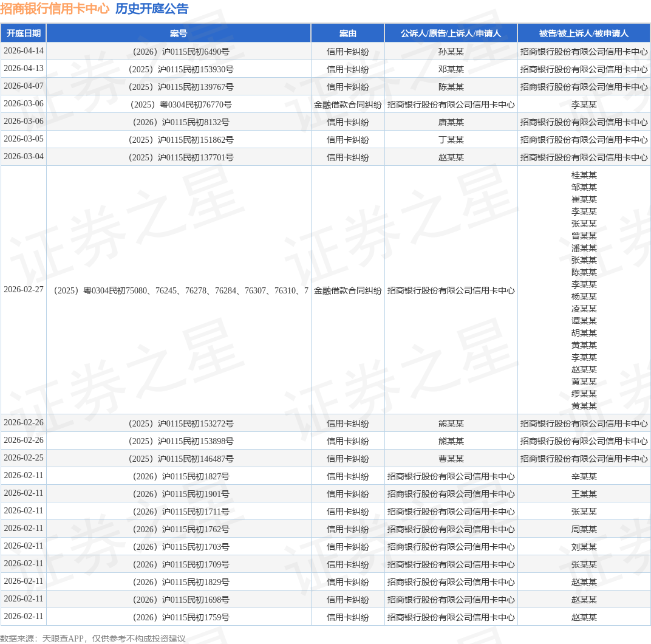Click plaintiff name 孙某某
Viewport: 651px width, 644px height.
pos(451,52)
